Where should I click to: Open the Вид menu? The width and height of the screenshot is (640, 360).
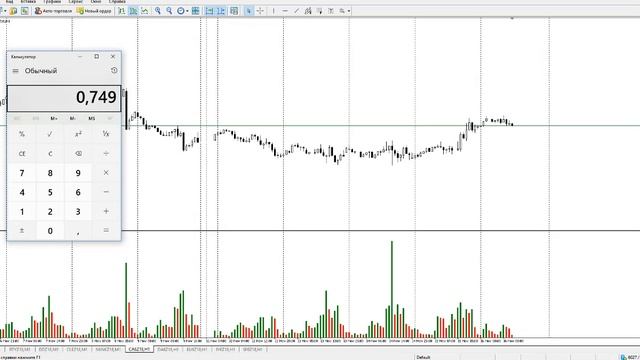9,2
